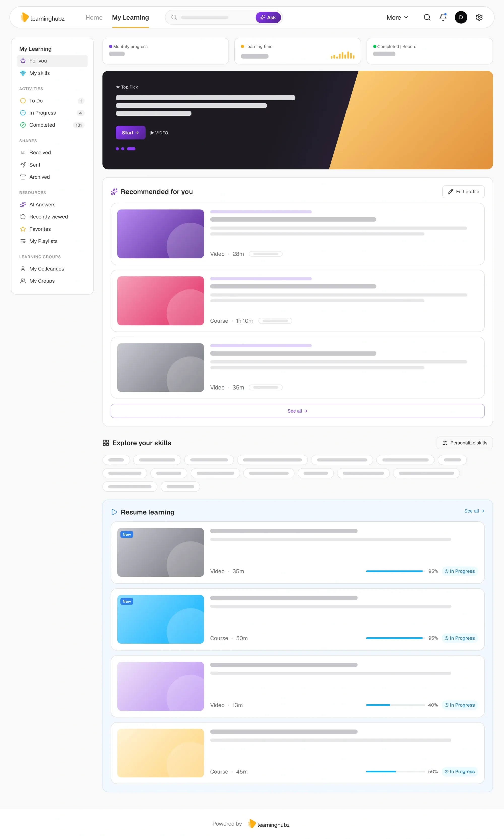Click the D user avatar
The height and width of the screenshot is (839, 504).
pyautogui.click(x=461, y=17)
